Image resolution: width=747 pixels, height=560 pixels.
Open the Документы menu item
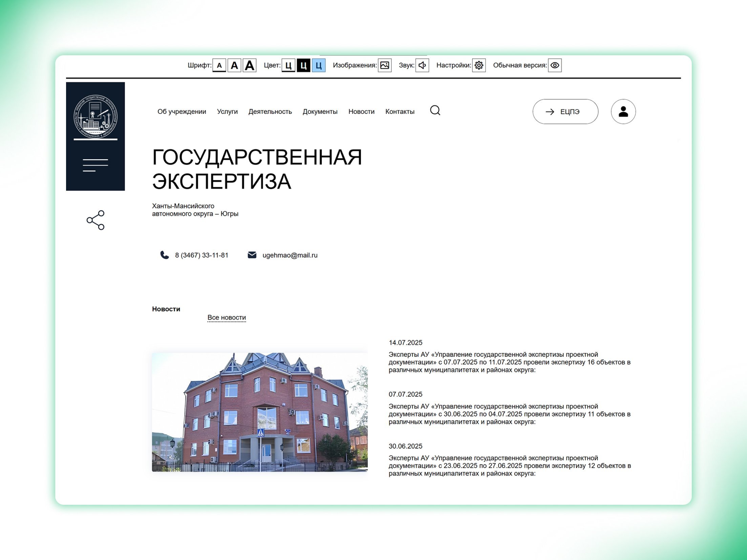point(320,111)
